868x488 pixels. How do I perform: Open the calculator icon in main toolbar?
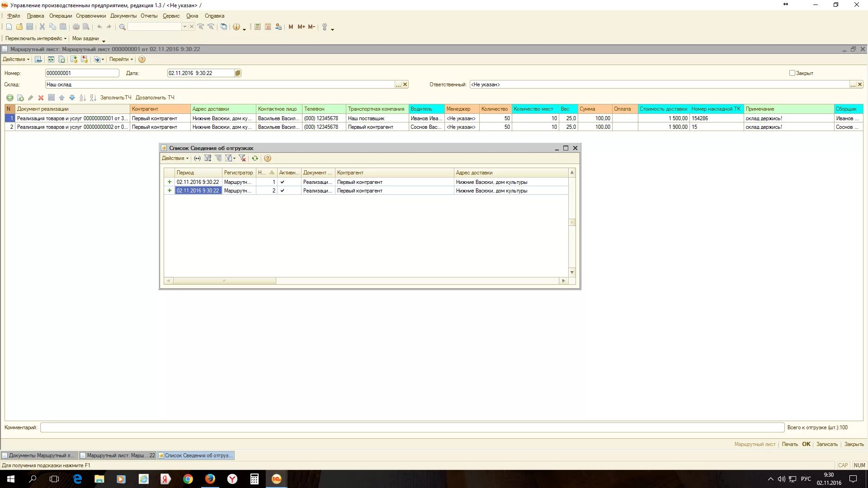tap(257, 27)
